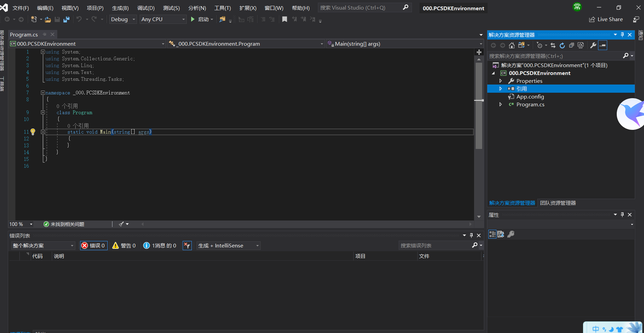Open Properties via the wrench toolbar icon
Image resolution: width=644 pixels, height=333 pixels.
click(x=593, y=45)
